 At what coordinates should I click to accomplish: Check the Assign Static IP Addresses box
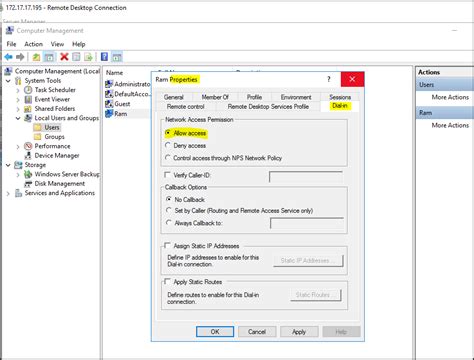coord(167,245)
